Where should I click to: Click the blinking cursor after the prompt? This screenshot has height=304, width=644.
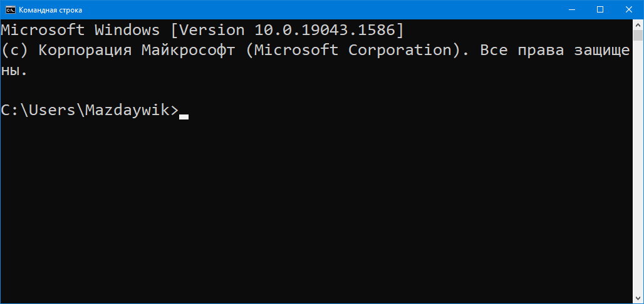[x=184, y=115]
